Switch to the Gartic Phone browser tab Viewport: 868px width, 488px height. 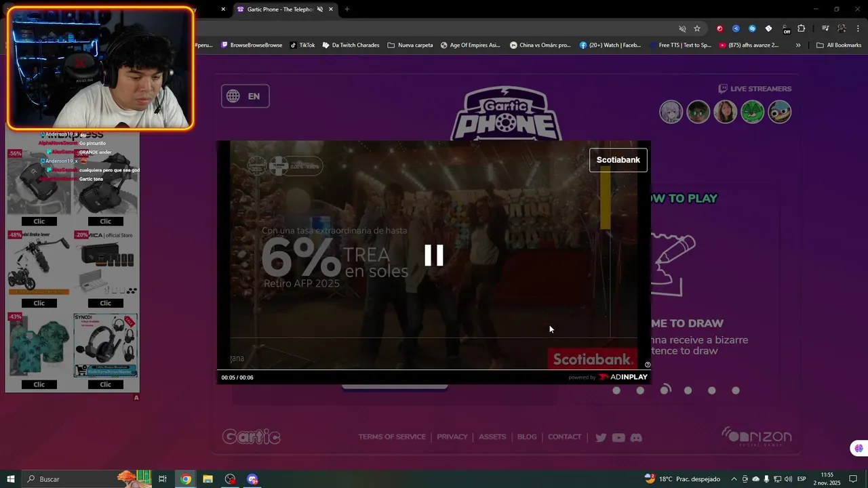[x=279, y=9]
